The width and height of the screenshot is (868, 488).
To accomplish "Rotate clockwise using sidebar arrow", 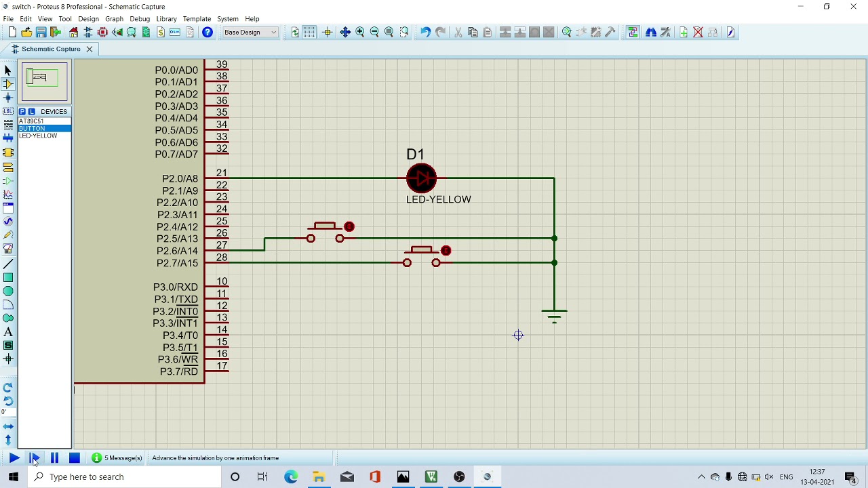I will pos(8,388).
